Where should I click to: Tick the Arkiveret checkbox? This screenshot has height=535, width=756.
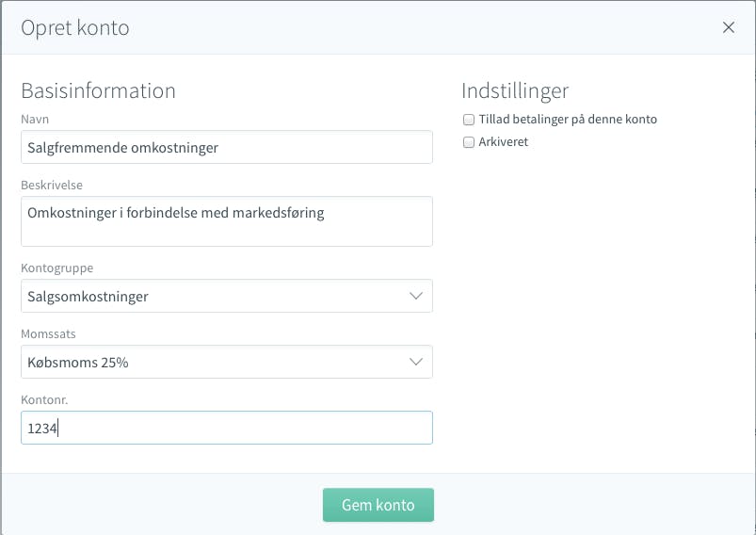(469, 142)
